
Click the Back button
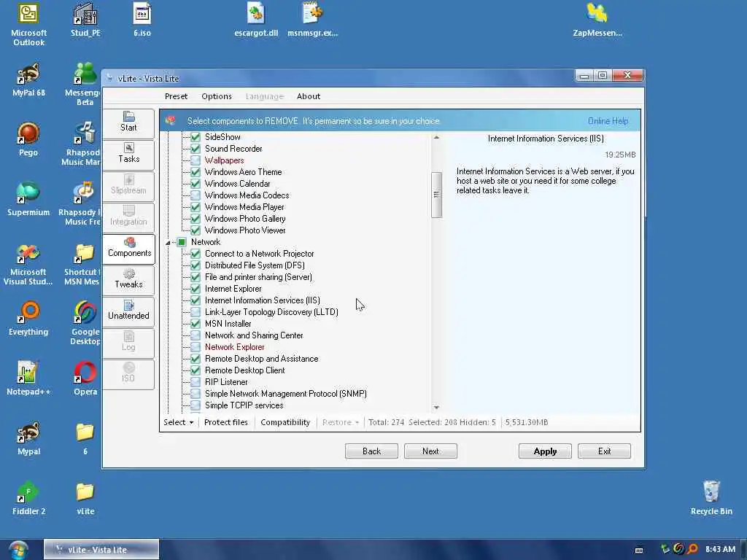click(371, 451)
